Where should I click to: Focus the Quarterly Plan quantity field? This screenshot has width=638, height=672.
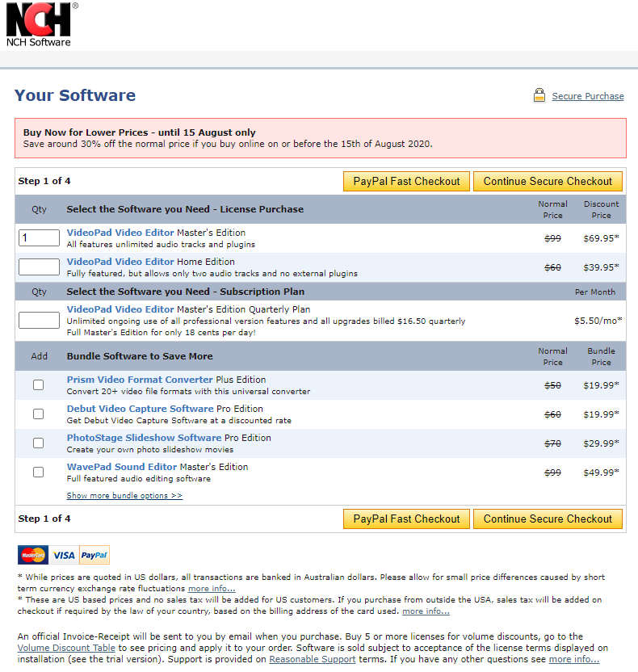[x=39, y=320]
